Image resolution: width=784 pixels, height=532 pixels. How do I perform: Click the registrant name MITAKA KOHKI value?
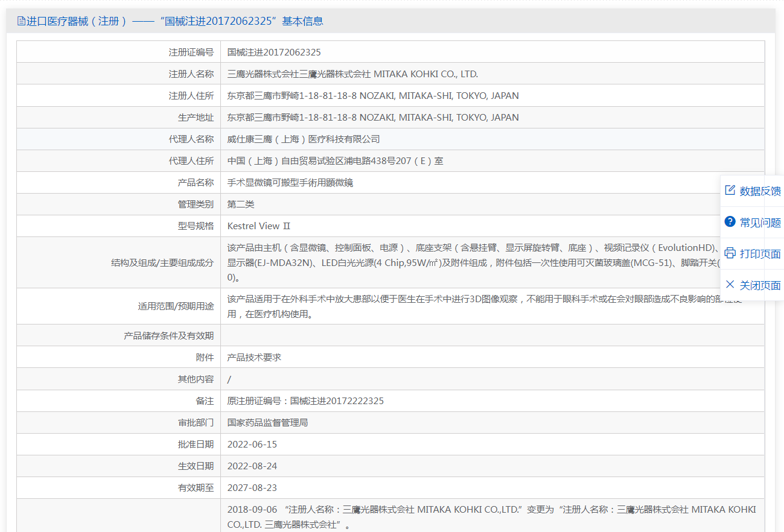coord(352,74)
